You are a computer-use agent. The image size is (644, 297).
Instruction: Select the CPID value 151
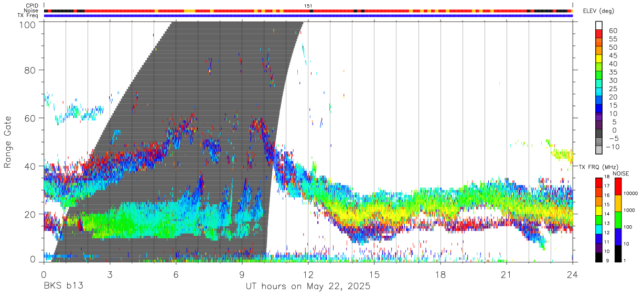pos(308,6)
